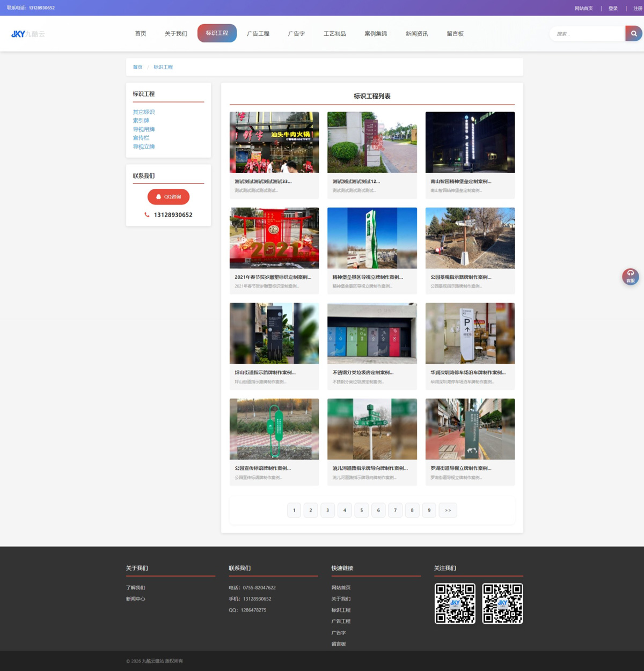644x671 pixels.
Task: Click the 登录 login link
Action: coord(613,8)
